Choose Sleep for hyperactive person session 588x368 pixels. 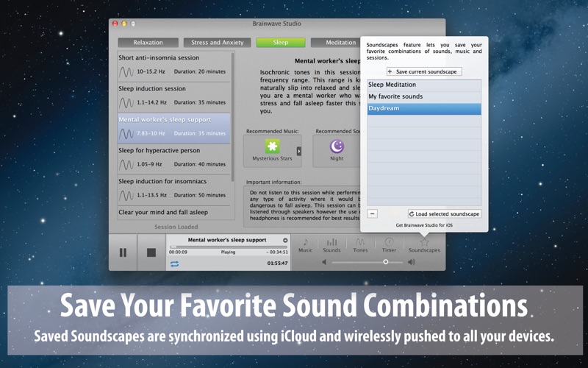pyautogui.click(x=174, y=159)
